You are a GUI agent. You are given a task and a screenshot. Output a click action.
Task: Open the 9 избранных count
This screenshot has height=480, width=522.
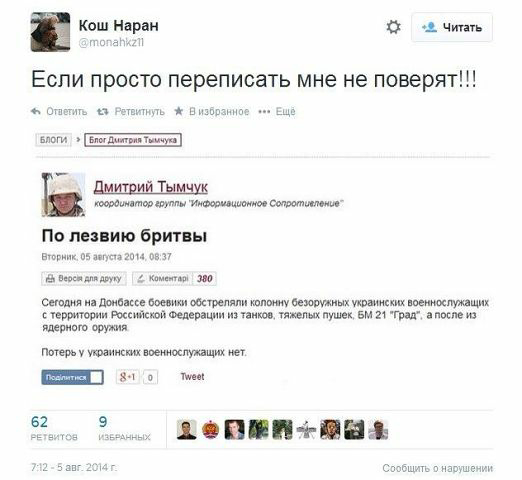124,429
